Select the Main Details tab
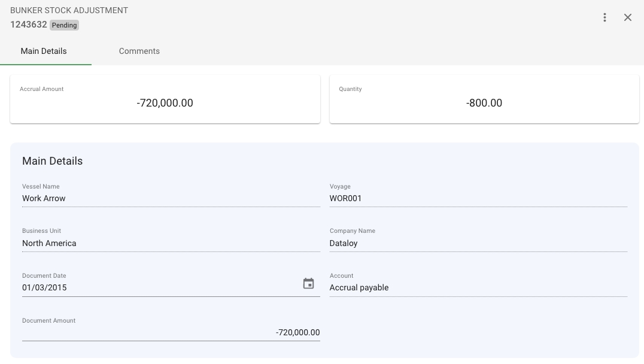This screenshot has width=644, height=364. click(x=44, y=51)
